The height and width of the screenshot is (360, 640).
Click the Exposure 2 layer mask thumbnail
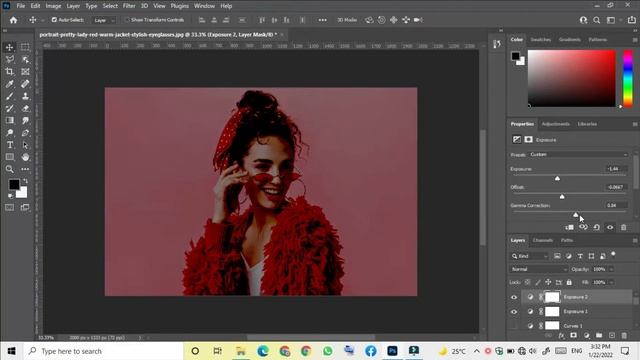pos(552,297)
